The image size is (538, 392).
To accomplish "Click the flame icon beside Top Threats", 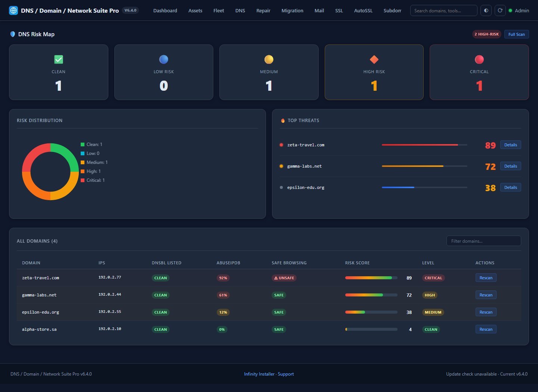I will 283,121.
